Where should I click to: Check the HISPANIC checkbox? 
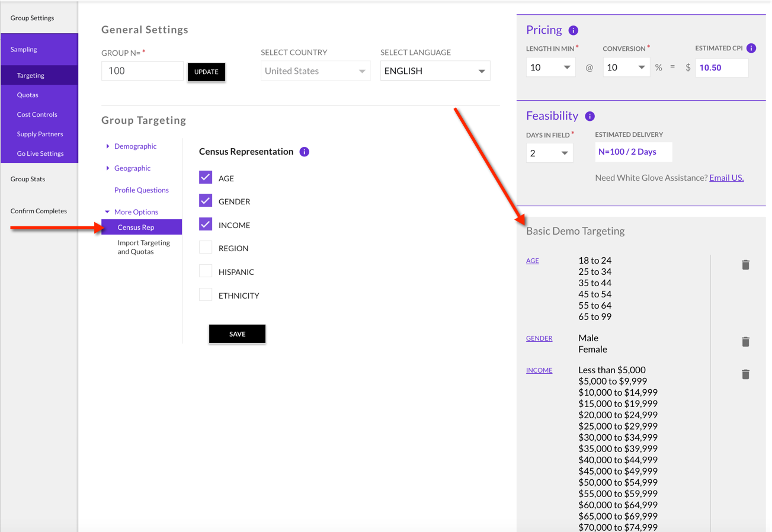[x=206, y=271]
